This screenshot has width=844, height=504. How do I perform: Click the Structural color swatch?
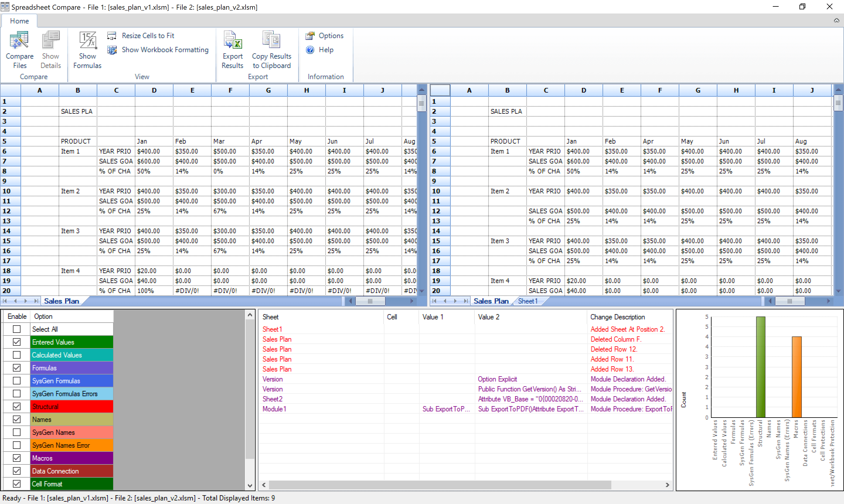pyautogui.click(x=71, y=406)
